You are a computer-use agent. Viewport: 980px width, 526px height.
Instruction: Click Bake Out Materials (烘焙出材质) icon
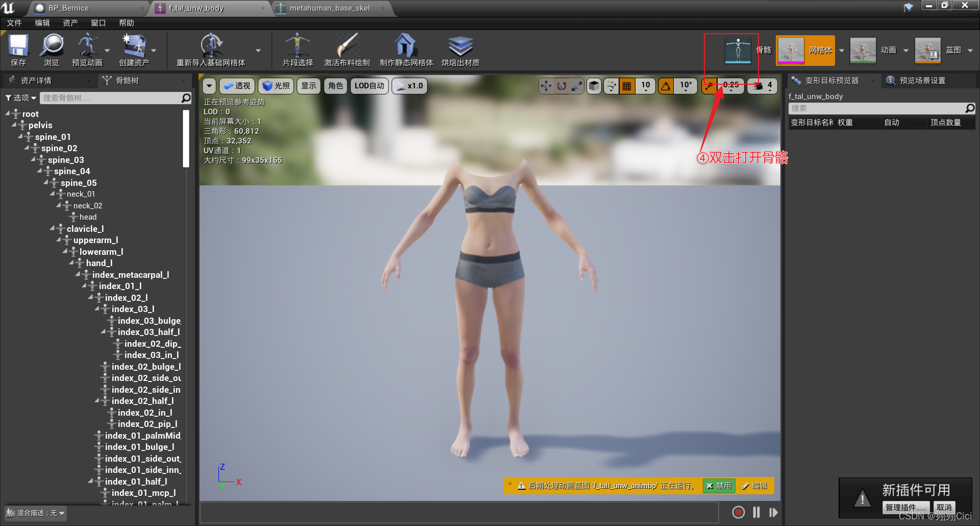(x=460, y=50)
